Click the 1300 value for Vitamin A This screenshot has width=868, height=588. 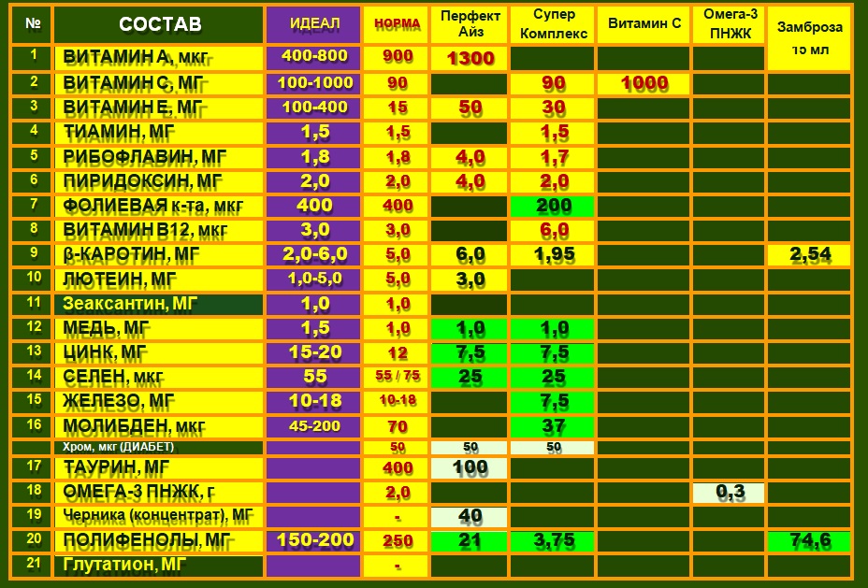coord(470,58)
